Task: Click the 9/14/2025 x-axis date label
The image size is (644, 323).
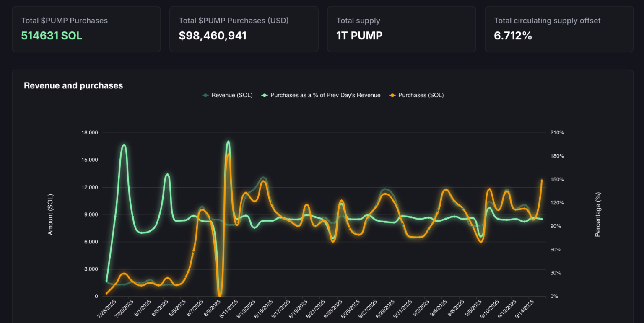Action: click(526, 309)
